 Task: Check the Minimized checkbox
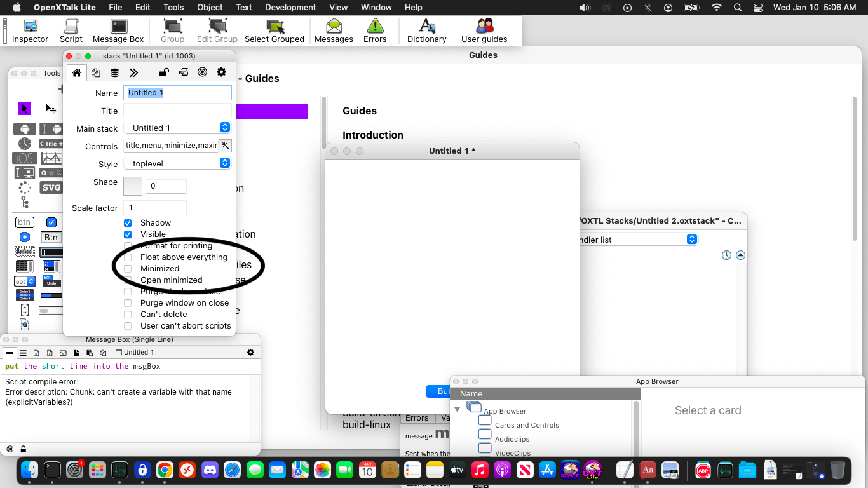pyautogui.click(x=128, y=269)
